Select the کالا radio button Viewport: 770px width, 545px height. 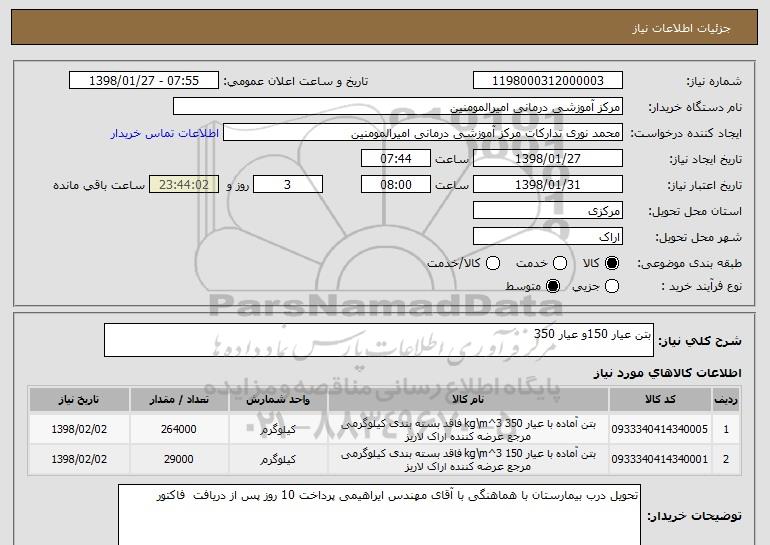(611, 263)
